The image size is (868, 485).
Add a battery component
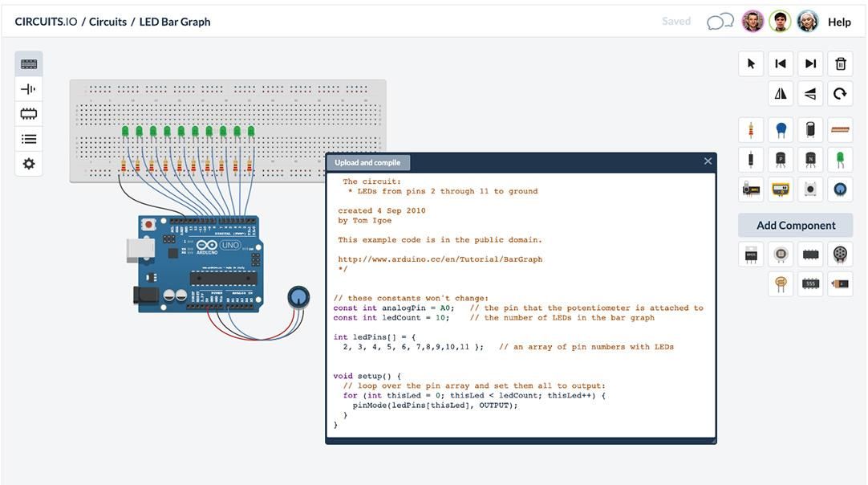pyautogui.click(x=840, y=283)
